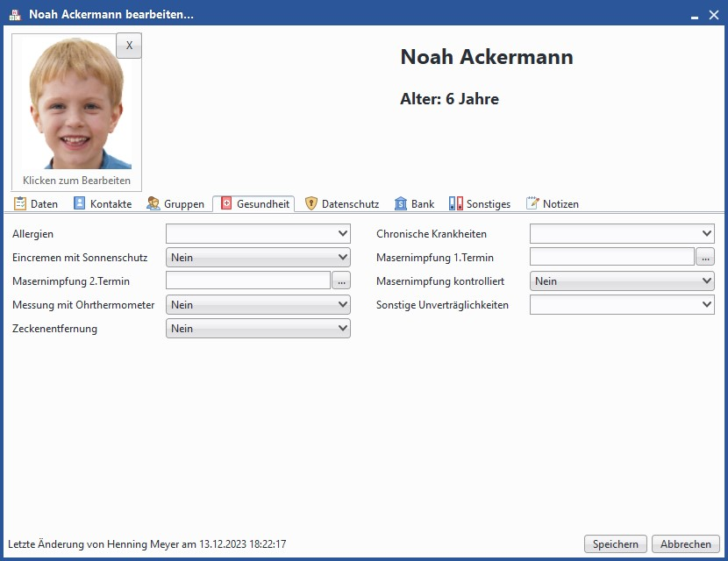Image resolution: width=728 pixels, height=561 pixels.
Task: Save changes with Speichern
Action: pyautogui.click(x=616, y=543)
